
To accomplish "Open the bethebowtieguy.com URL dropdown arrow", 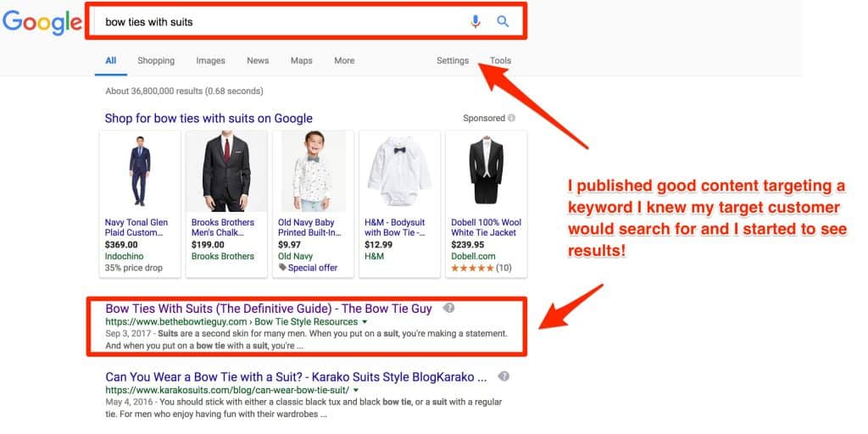I will [x=364, y=322].
